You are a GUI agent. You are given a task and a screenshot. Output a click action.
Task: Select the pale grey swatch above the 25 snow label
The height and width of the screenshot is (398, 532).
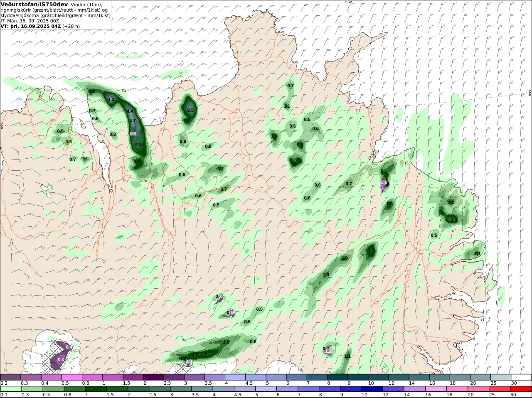pos(501,377)
